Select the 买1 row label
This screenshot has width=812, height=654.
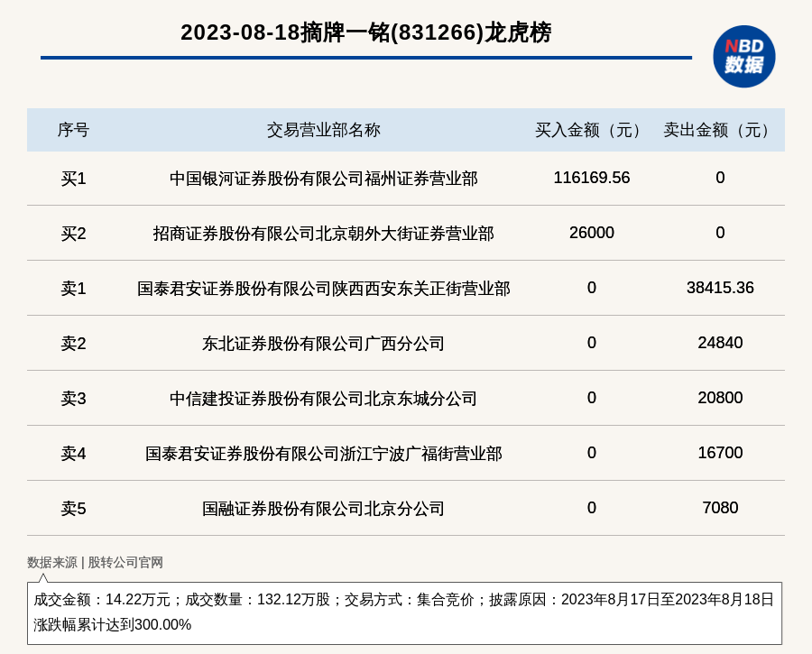(x=73, y=179)
